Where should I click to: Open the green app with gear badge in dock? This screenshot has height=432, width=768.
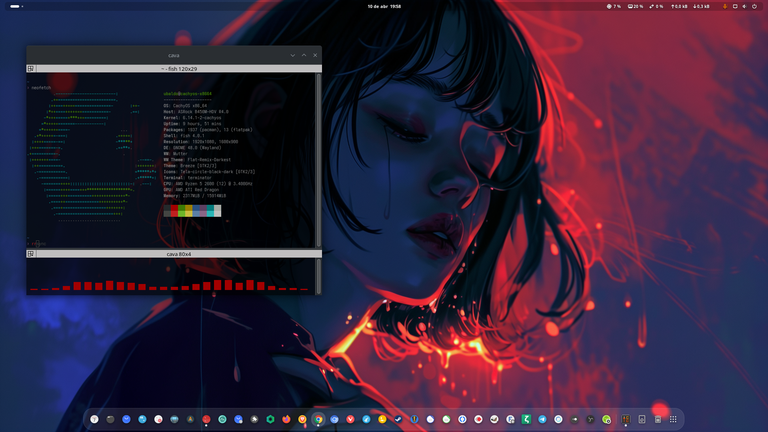(606, 419)
